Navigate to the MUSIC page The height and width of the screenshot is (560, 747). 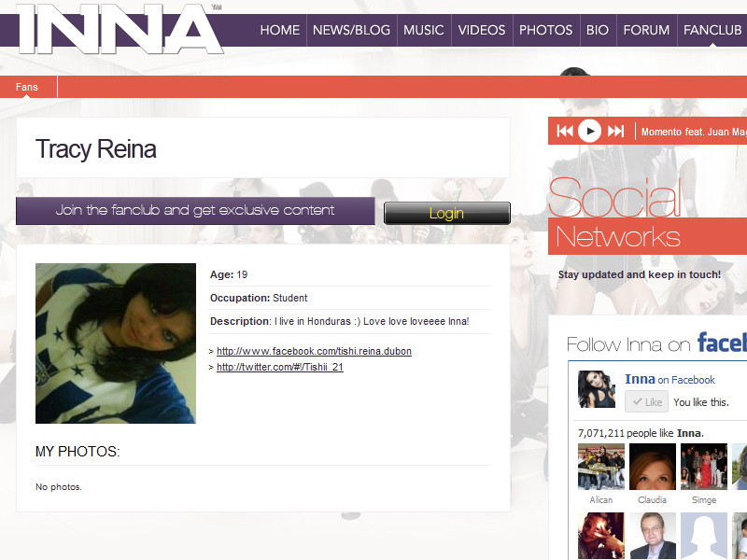(423, 30)
